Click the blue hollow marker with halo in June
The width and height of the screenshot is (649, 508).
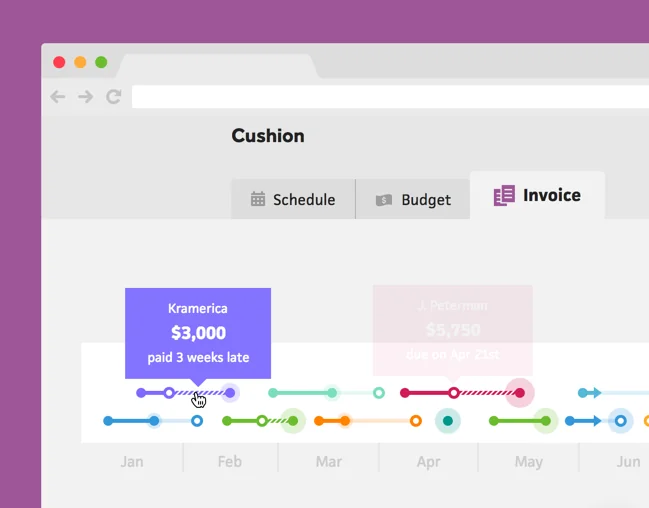[620, 421]
